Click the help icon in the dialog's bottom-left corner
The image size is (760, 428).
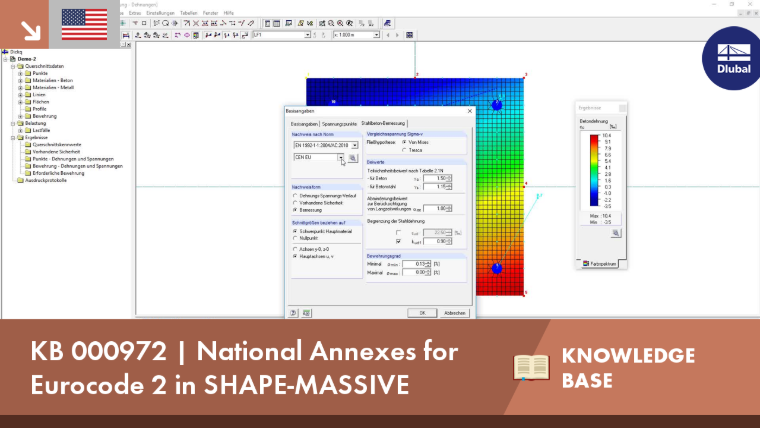(293, 313)
